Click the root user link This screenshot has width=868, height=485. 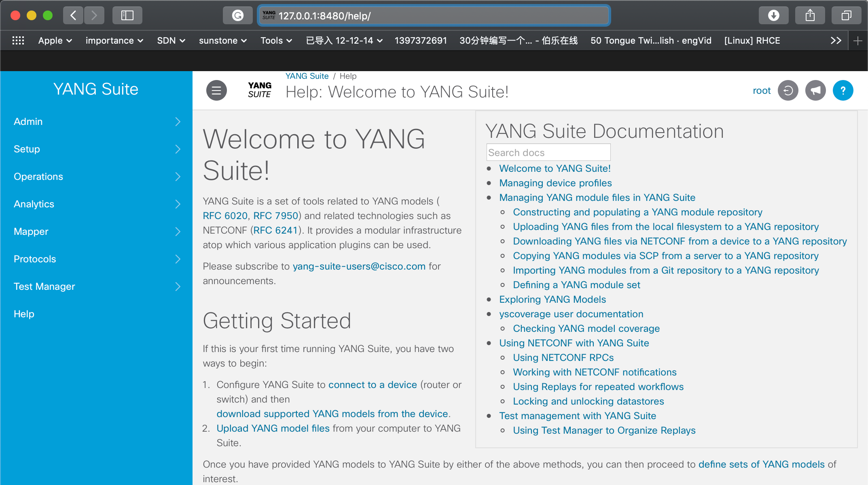coord(762,91)
